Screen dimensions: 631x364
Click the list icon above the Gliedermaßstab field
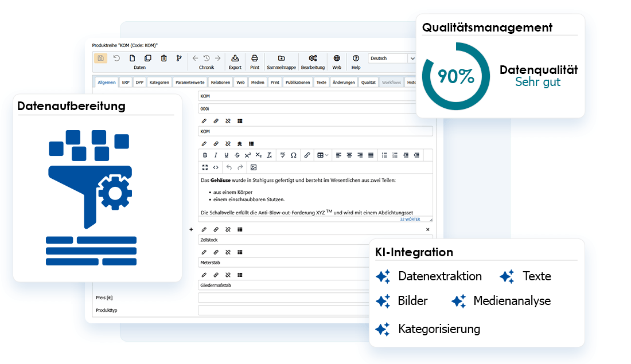click(x=240, y=275)
